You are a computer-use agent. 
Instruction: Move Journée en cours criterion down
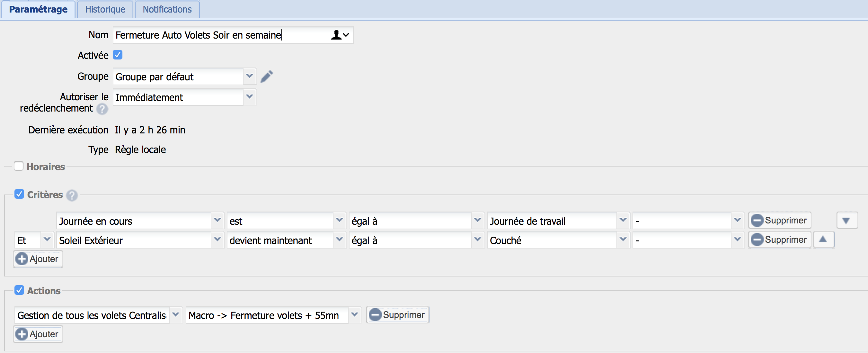tap(847, 221)
